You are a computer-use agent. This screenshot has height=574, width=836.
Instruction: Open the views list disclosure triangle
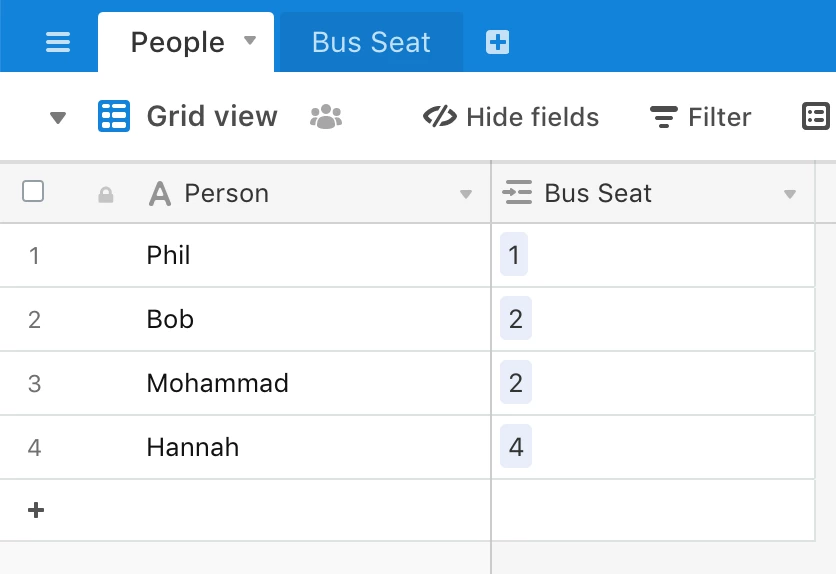[58, 117]
